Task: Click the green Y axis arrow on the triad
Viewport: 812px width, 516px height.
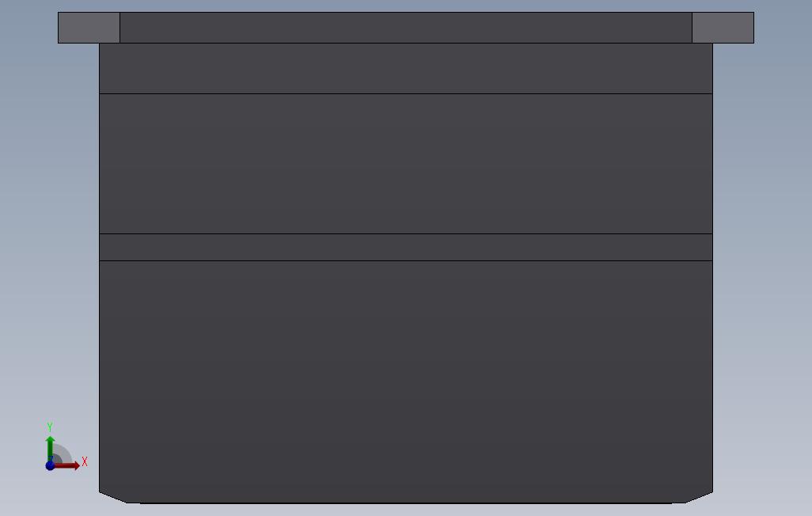Action: click(x=50, y=448)
